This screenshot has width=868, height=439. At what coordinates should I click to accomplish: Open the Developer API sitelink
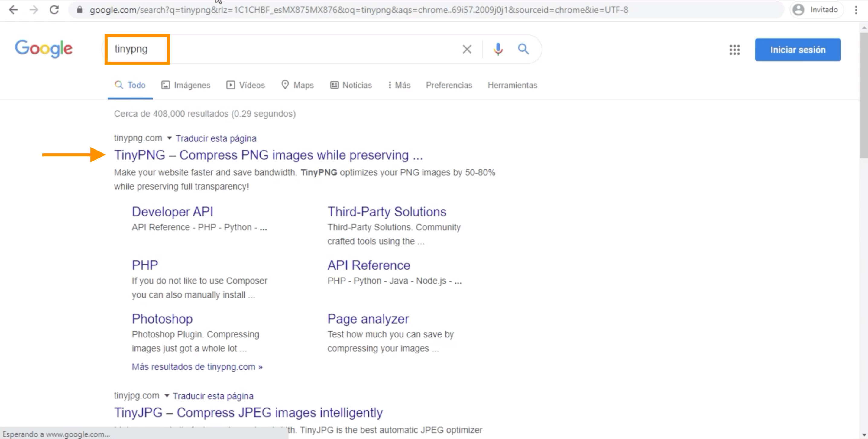point(172,212)
